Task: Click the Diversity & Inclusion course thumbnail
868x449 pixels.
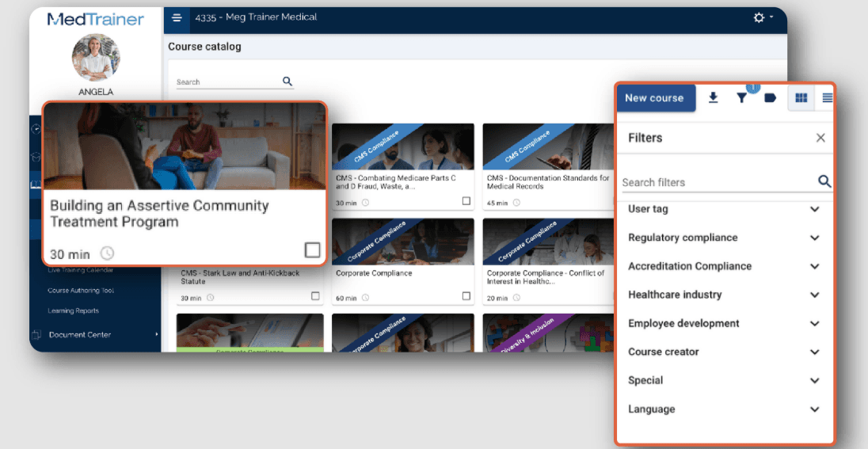Action: pyautogui.click(x=549, y=333)
